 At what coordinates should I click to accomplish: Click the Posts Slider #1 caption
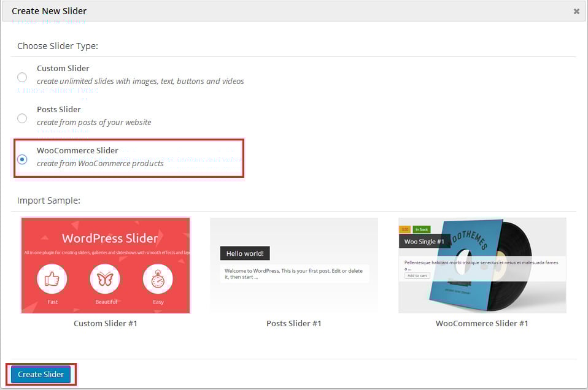pyautogui.click(x=293, y=323)
